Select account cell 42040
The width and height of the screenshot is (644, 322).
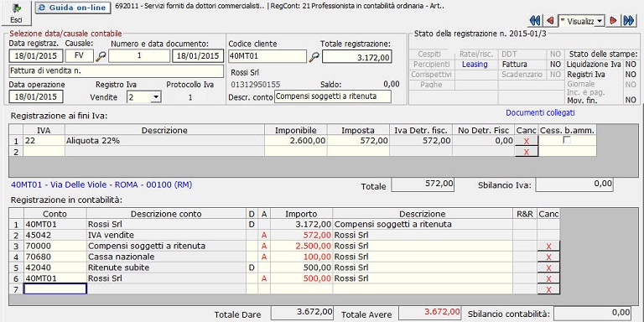55,267
